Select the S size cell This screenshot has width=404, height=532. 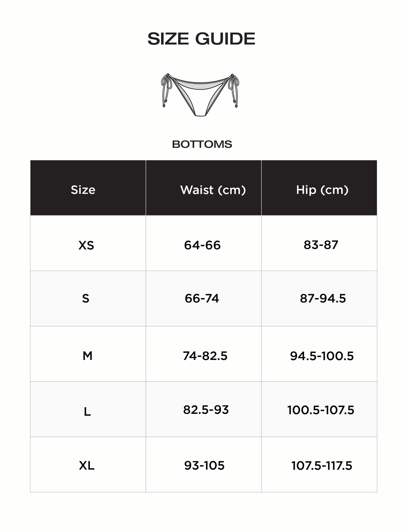click(x=86, y=298)
